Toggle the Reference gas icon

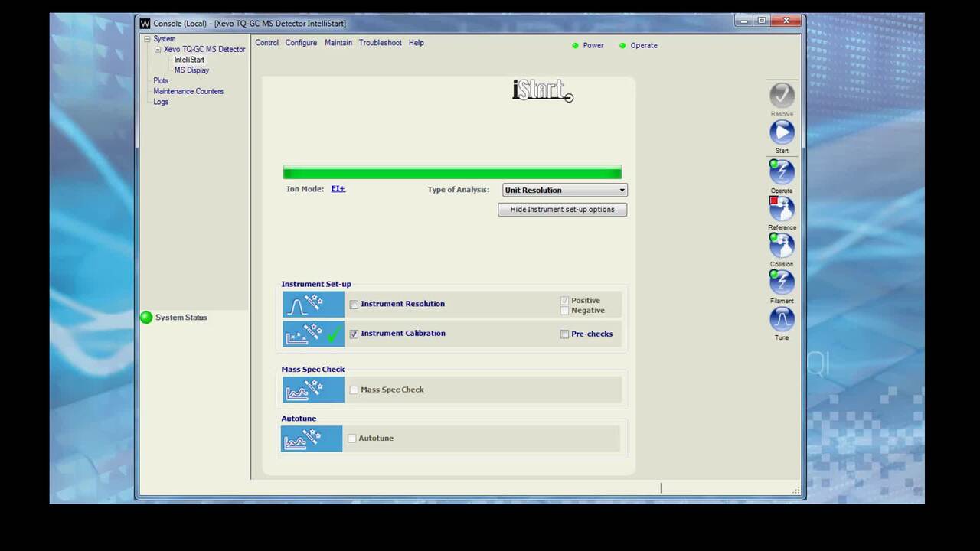(x=782, y=209)
